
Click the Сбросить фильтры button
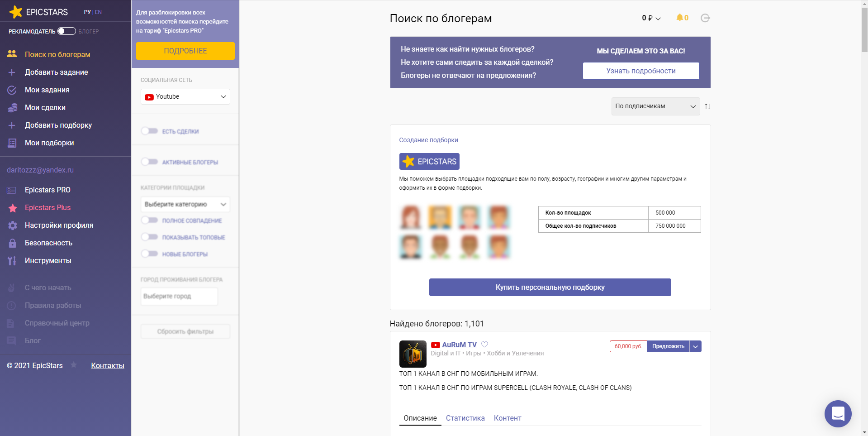[x=185, y=331]
